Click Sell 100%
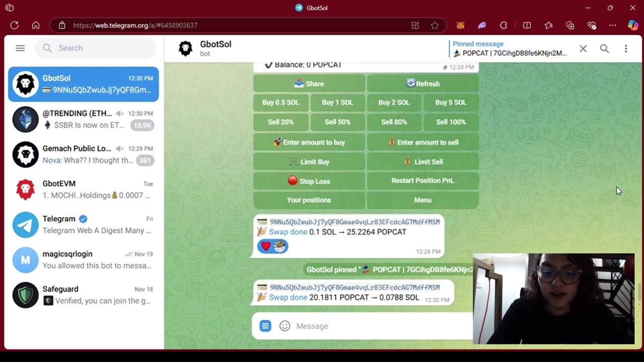The width and height of the screenshot is (644, 362). coord(451,122)
